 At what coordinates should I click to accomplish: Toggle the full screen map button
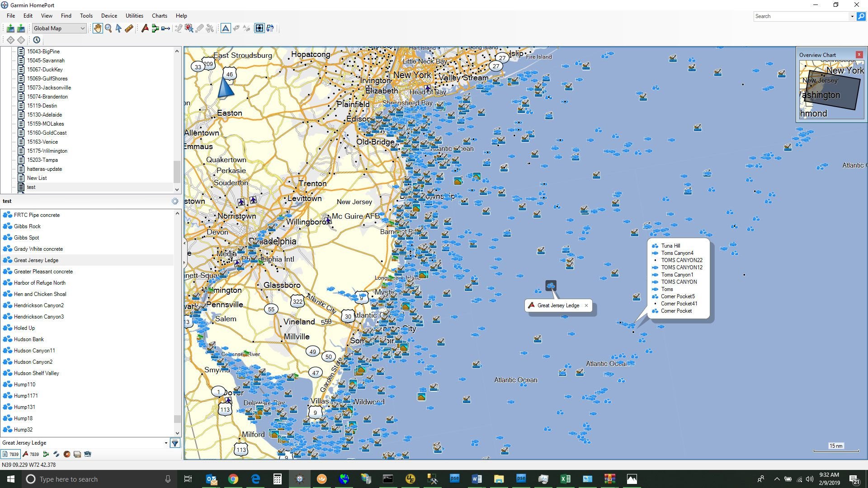[x=259, y=28]
